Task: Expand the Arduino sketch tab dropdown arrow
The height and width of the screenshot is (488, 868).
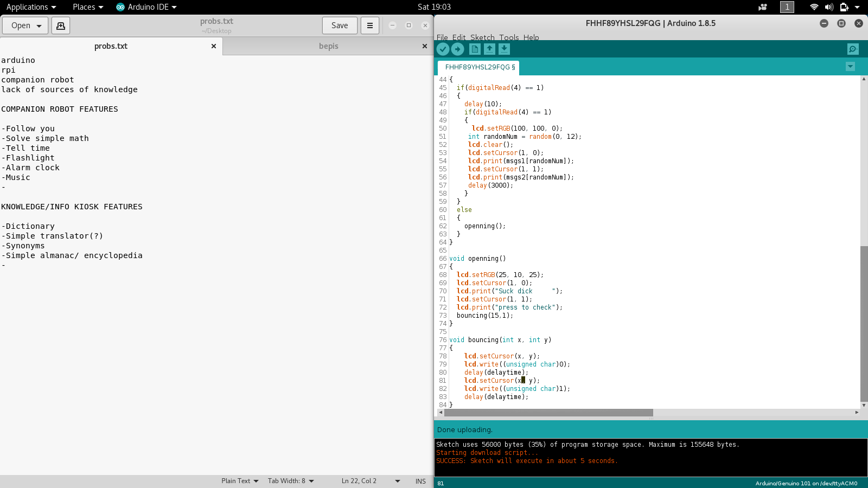Action: tap(850, 67)
